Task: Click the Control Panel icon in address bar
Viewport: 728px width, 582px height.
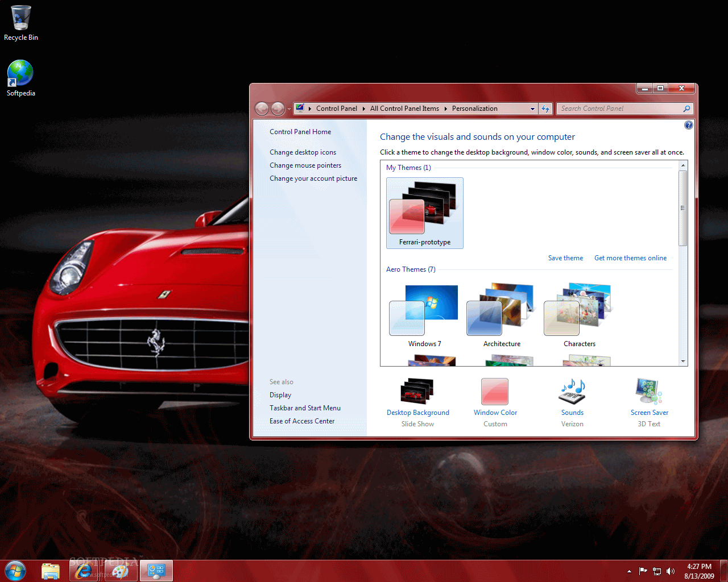Action: point(300,108)
